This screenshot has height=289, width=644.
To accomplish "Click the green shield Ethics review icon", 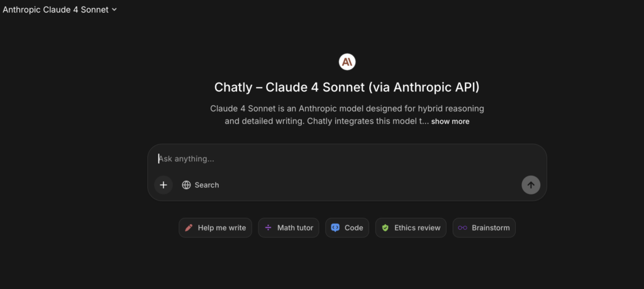I will coord(386,228).
